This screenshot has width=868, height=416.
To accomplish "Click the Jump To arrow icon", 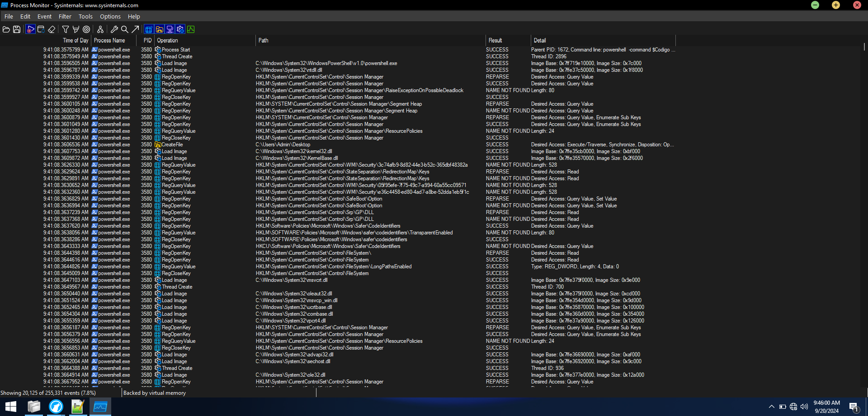I will [x=135, y=29].
